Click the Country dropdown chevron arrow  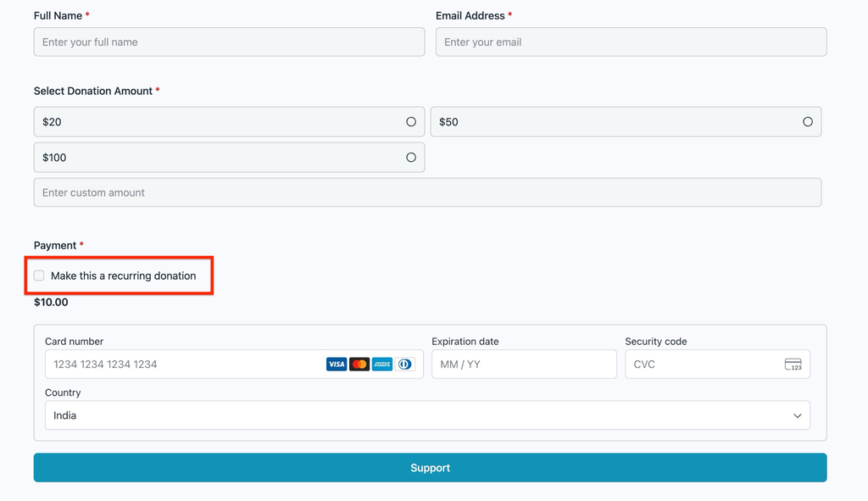coord(797,415)
